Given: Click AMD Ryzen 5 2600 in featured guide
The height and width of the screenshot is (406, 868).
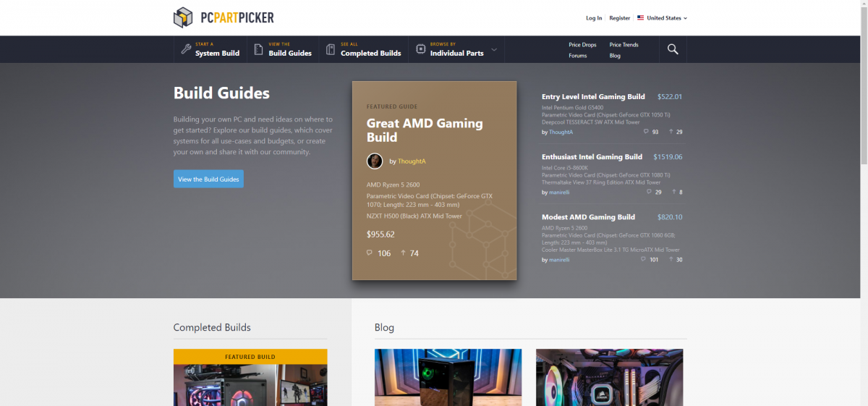Looking at the screenshot, I should [x=393, y=185].
